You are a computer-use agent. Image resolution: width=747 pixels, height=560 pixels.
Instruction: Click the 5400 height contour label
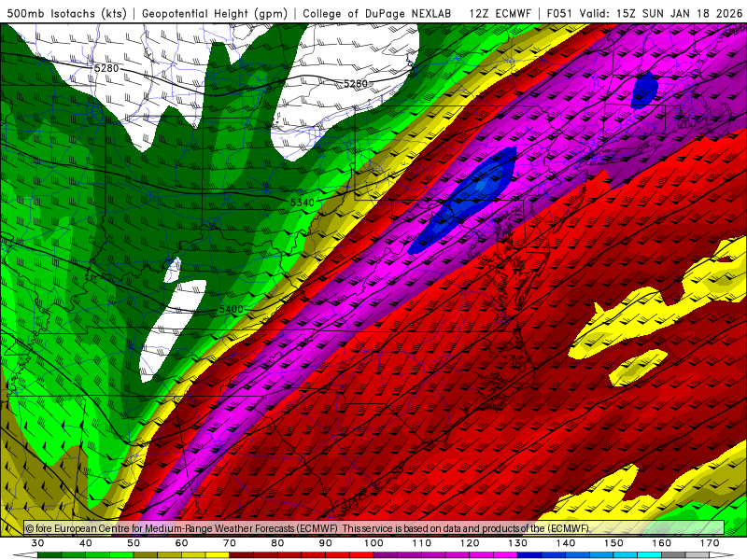[x=231, y=309]
